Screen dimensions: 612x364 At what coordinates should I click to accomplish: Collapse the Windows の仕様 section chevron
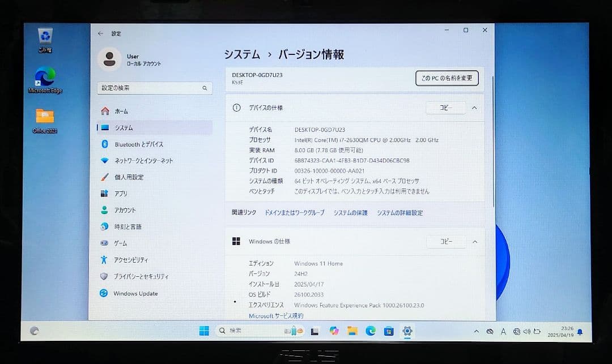coord(475,242)
